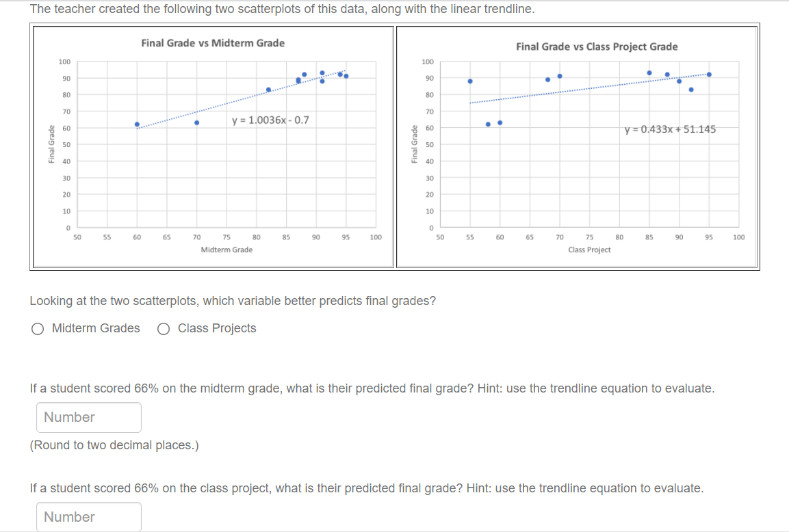Select the lowest data point in the class project chart
789x532 pixels.
(487, 124)
